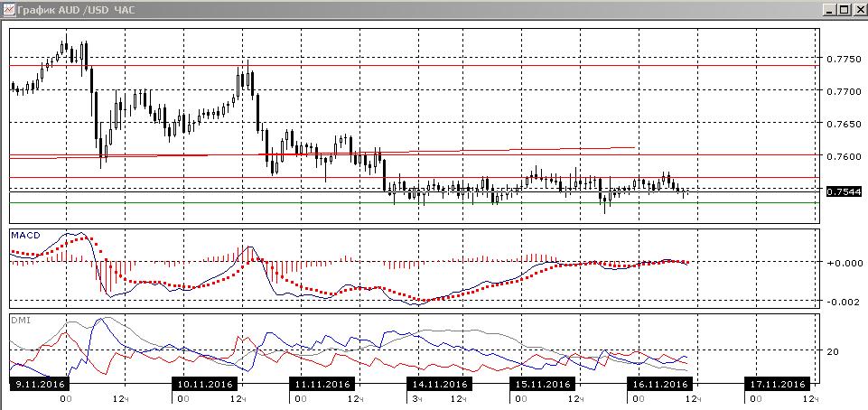Click the +0.000 MACD axis label
Screen dimensions: 868x410
[x=843, y=264]
